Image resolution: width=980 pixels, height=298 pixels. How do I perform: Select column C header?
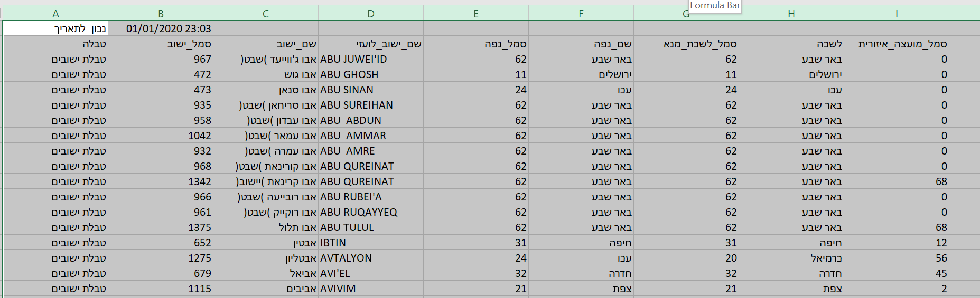click(x=266, y=14)
